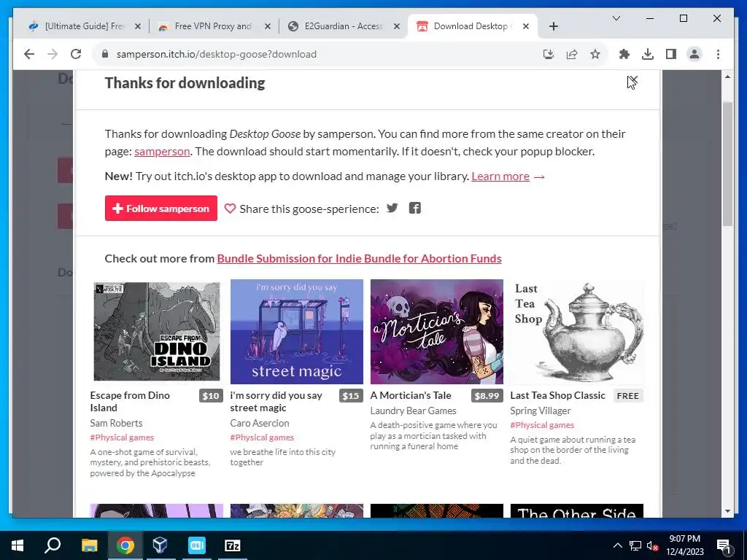Click Physical games tag under Caro Asercion

click(262, 437)
